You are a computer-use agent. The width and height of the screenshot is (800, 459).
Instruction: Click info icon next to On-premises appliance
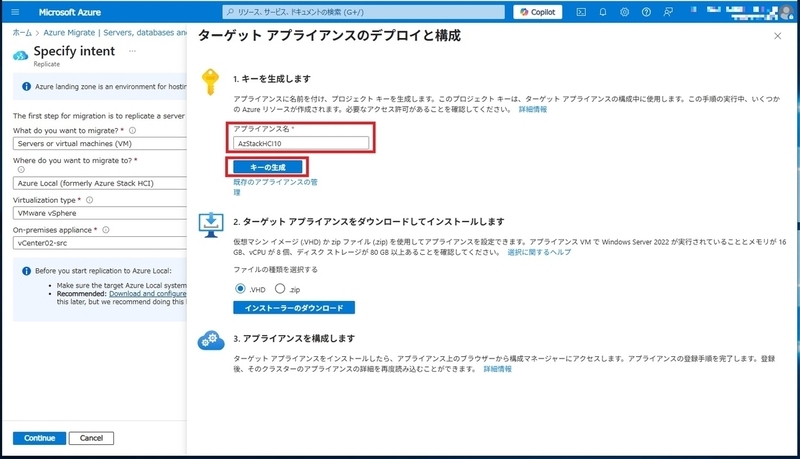pos(106,230)
